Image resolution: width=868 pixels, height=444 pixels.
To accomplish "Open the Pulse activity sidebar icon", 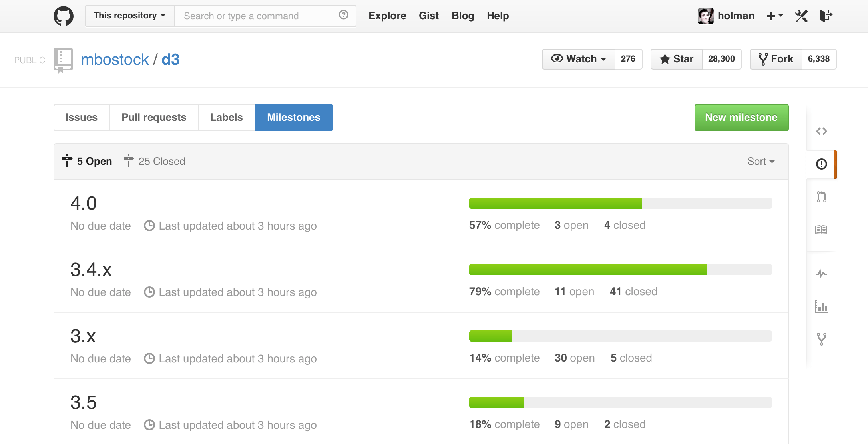I will pyautogui.click(x=821, y=274).
